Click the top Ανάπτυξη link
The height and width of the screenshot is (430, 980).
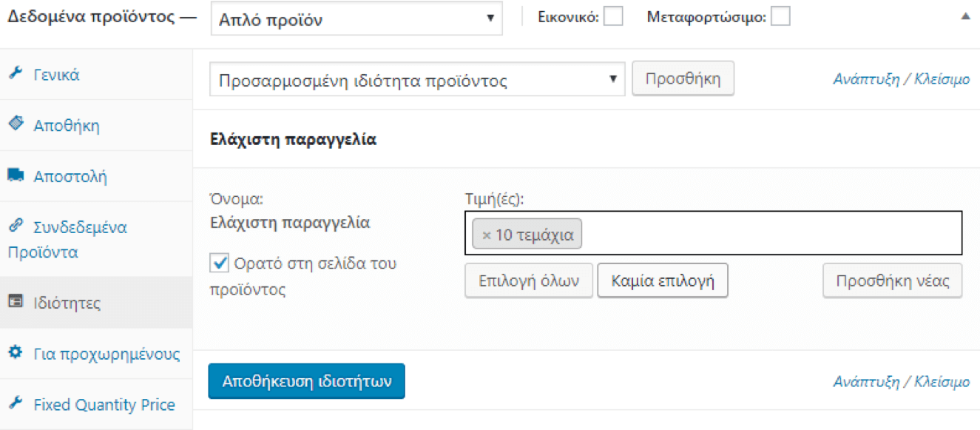coord(866,80)
